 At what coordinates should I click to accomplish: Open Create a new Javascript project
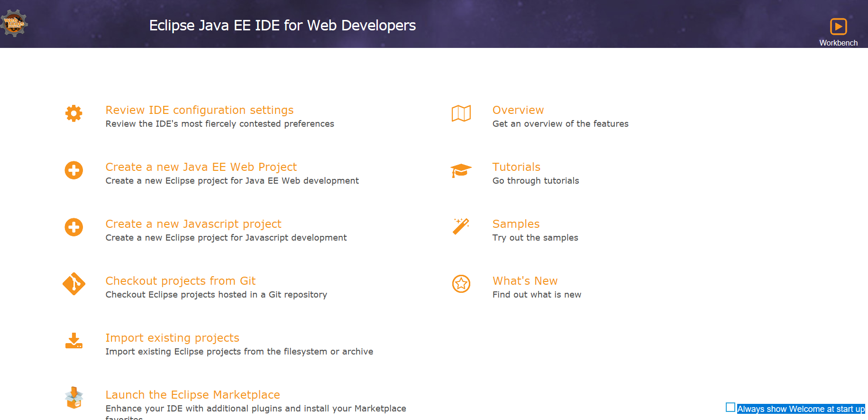click(193, 224)
